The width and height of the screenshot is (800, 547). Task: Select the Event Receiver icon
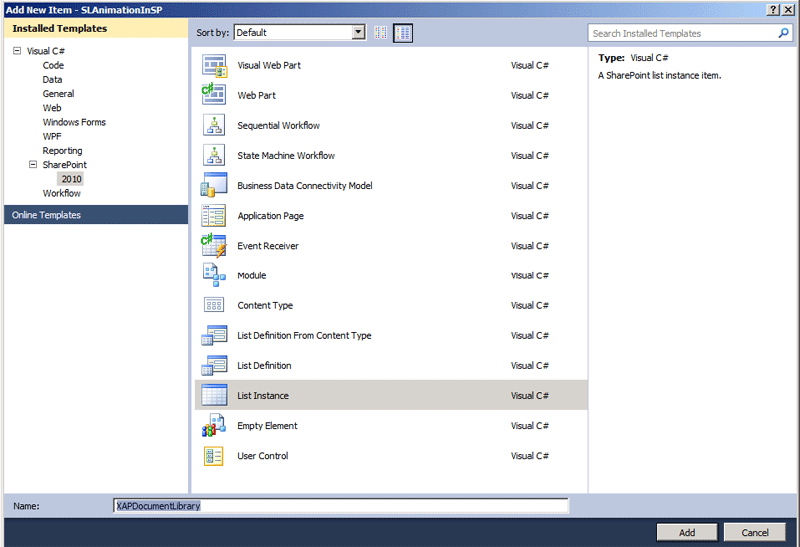coord(214,245)
